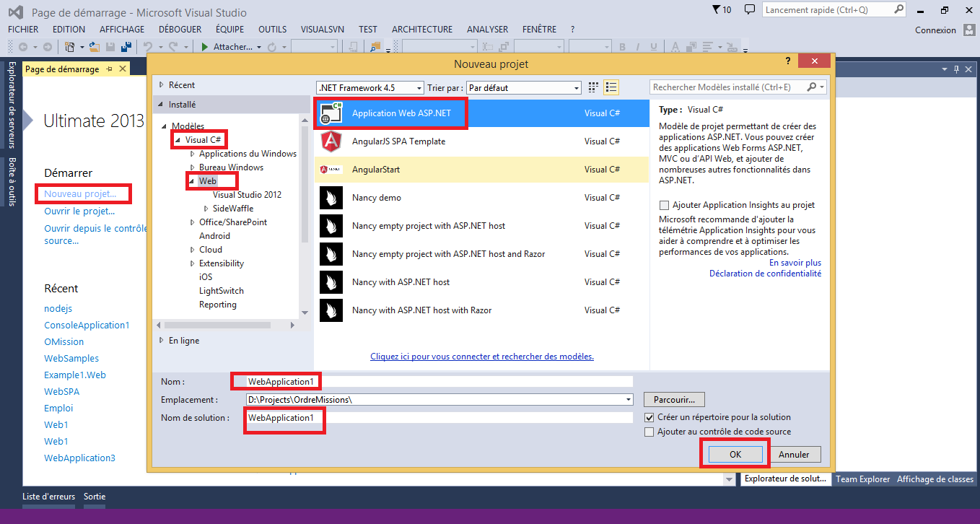The width and height of the screenshot is (980, 524).
Task: Switch templates to small icons view
Action: point(593,87)
